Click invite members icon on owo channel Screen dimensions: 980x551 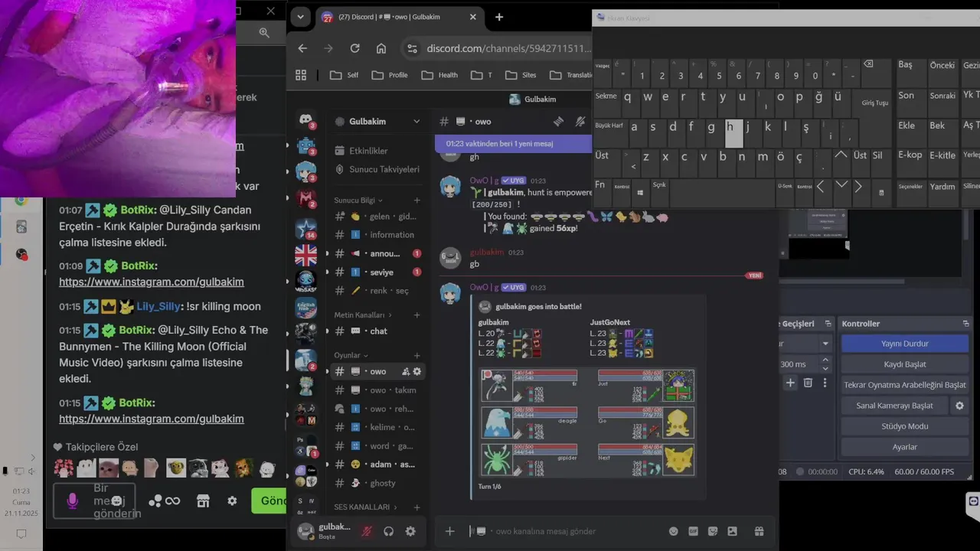coord(405,371)
